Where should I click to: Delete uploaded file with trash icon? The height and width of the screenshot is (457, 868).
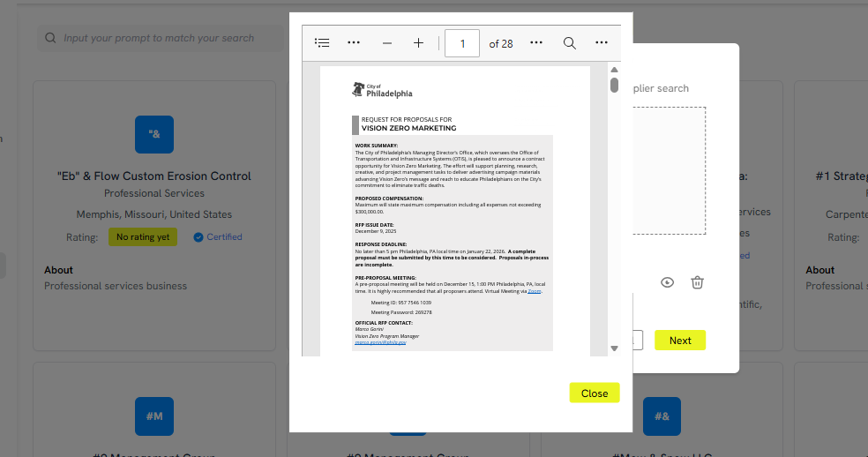pyautogui.click(x=697, y=282)
